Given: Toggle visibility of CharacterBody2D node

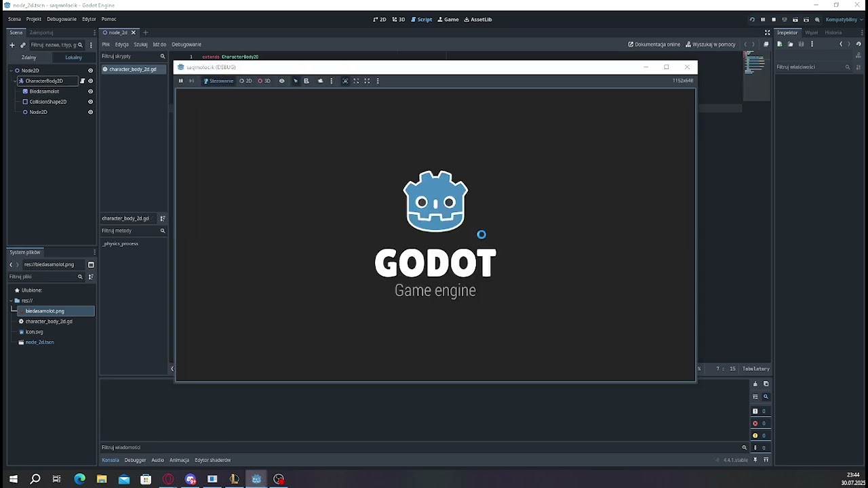Looking at the screenshot, I should click(90, 81).
